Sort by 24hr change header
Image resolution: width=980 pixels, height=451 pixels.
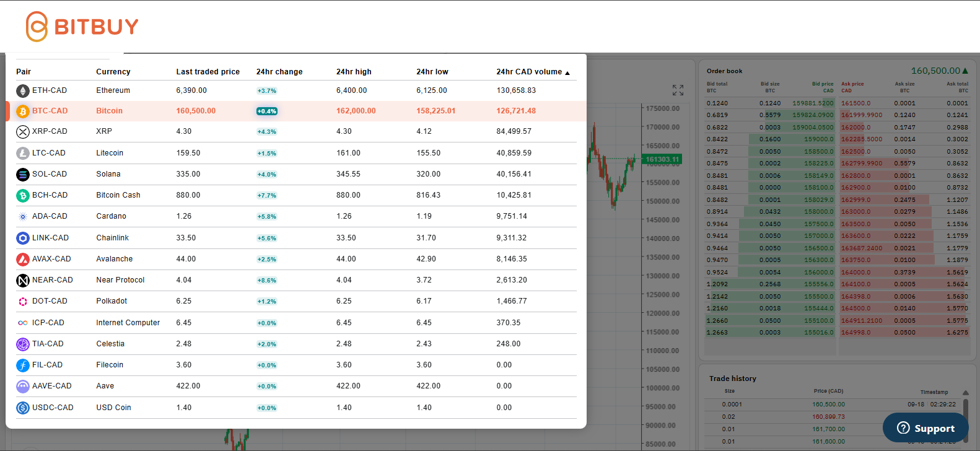279,72
